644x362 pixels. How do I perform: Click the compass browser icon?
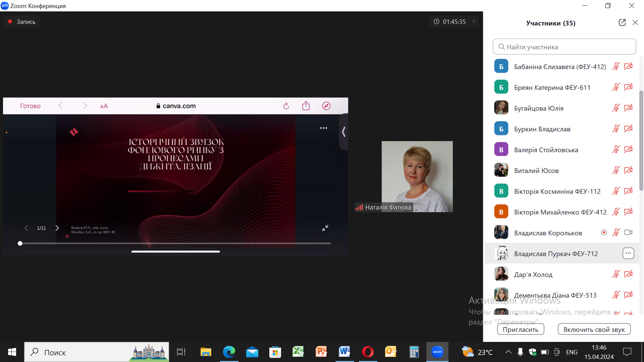[326, 106]
